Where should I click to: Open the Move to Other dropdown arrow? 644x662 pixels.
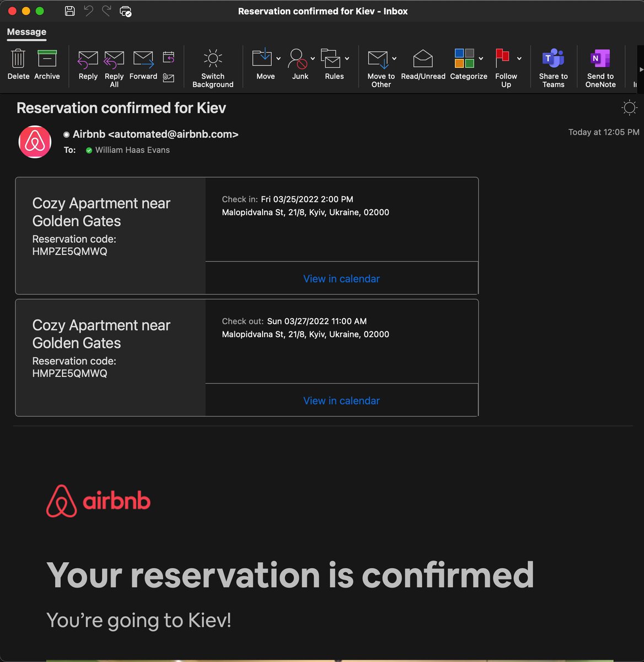click(394, 58)
